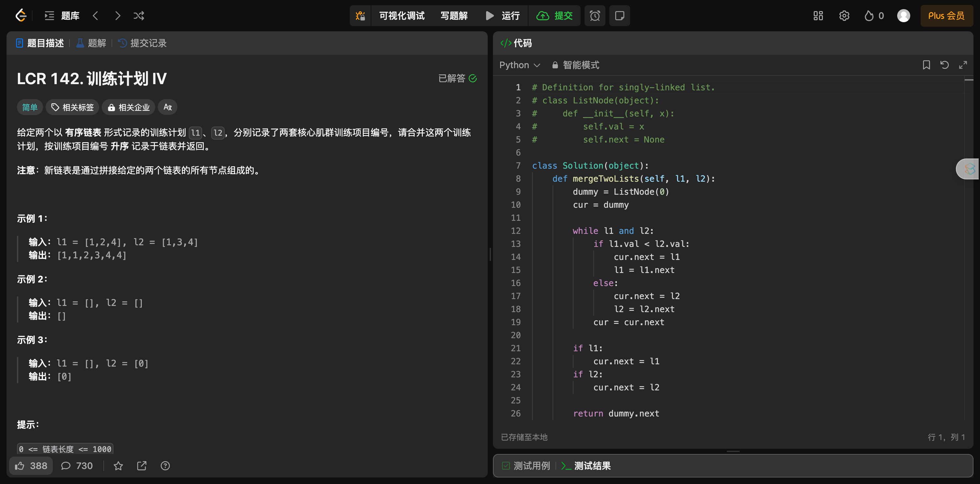Go to next problem arrow

(x=118, y=16)
